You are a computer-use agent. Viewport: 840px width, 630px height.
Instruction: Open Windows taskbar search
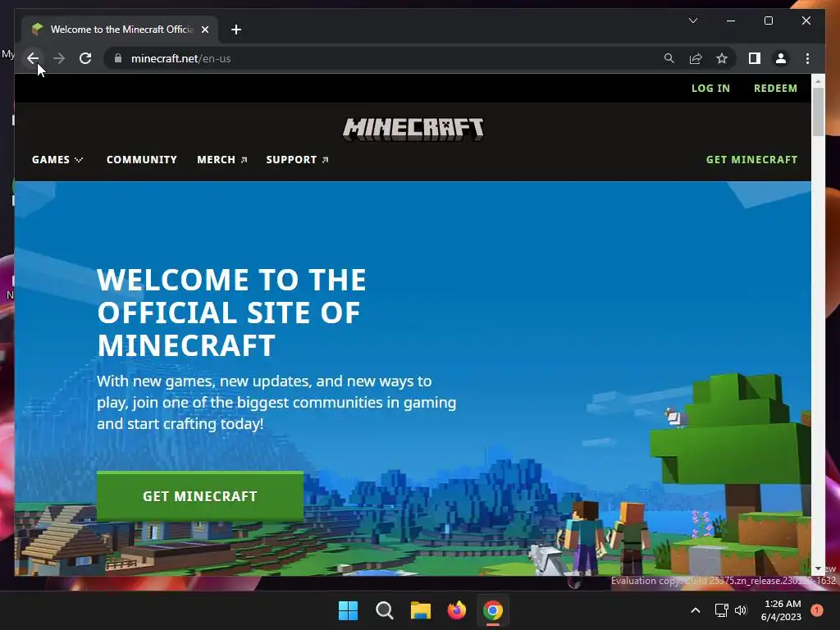pos(384,610)
